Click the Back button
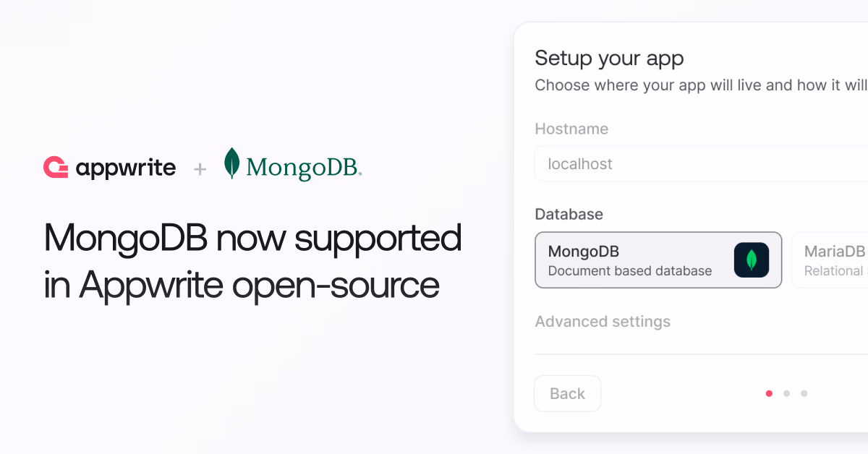 (x=567, y=393)
